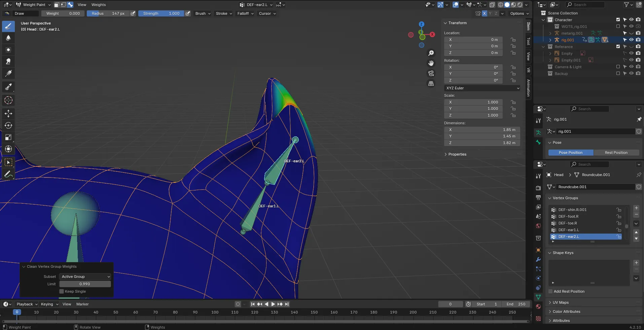The height and width of the screenshot is (330, 644).
Task: Enable Add Rest Position checkbox
Action: 551,291
